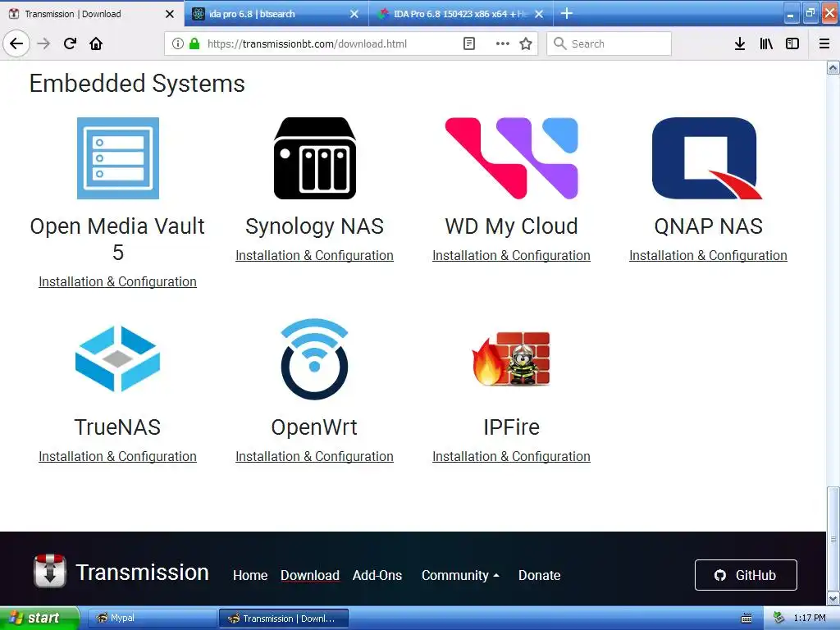Image resolution: width=840 pixels, height=630 pixels.
Task: Click the WD My Cloud title text
Action: [512, 226]
